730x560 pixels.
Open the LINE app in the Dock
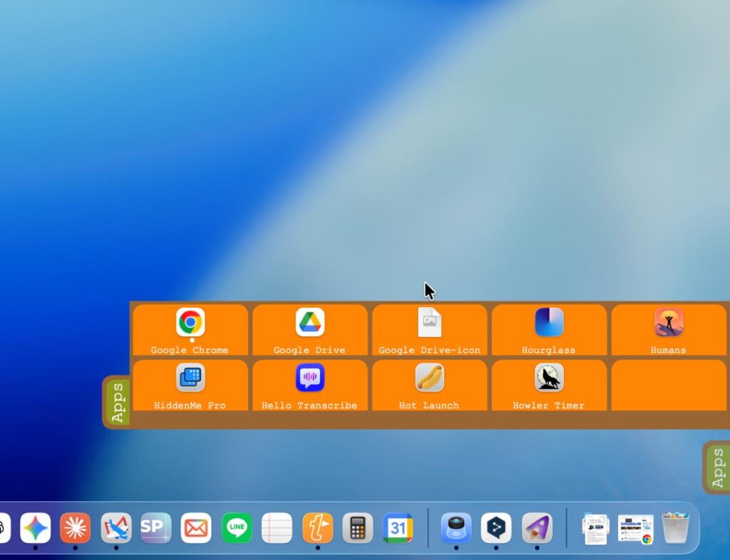[x=237, y=528]
